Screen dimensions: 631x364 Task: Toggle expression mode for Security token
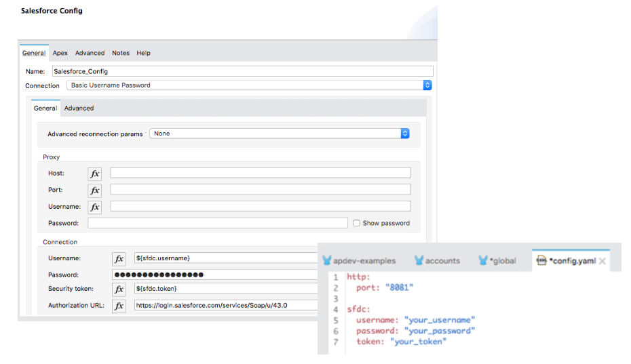coord(119,289)
